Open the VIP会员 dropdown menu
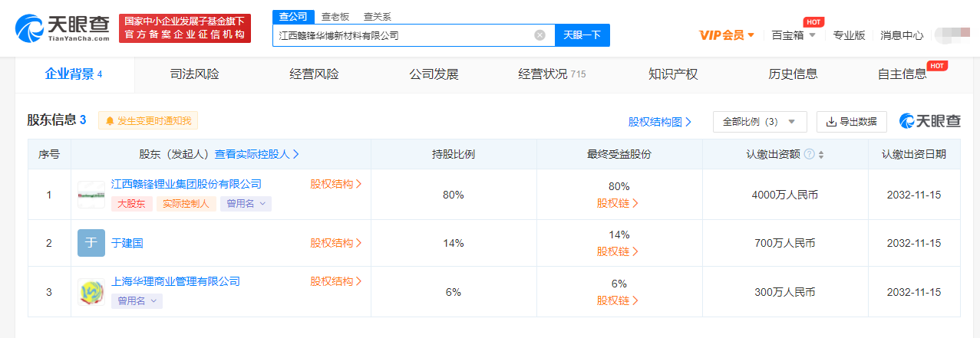This screenshot has width=980, height=338. pyautogui.click(x=727, y=35)
